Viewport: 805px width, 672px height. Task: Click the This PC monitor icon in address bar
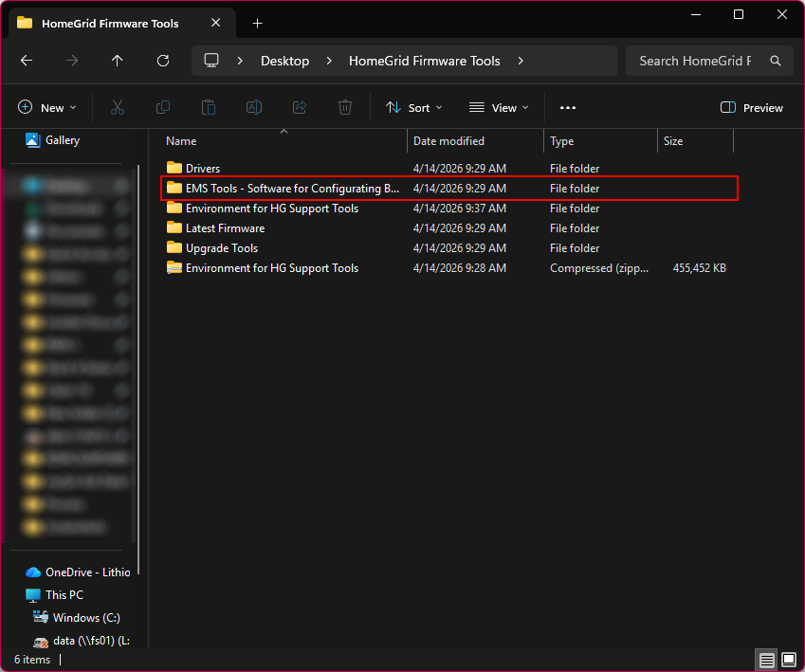211,61
